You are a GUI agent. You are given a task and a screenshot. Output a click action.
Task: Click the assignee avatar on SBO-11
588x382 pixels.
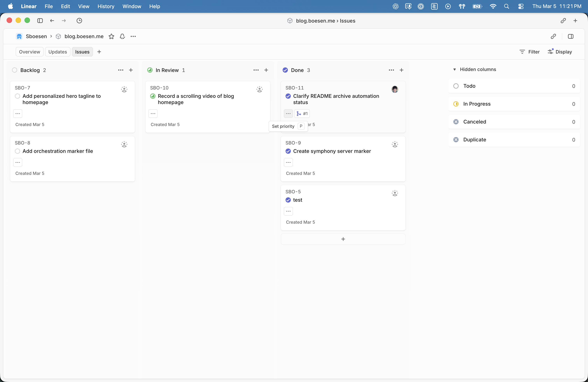[395, 89]
